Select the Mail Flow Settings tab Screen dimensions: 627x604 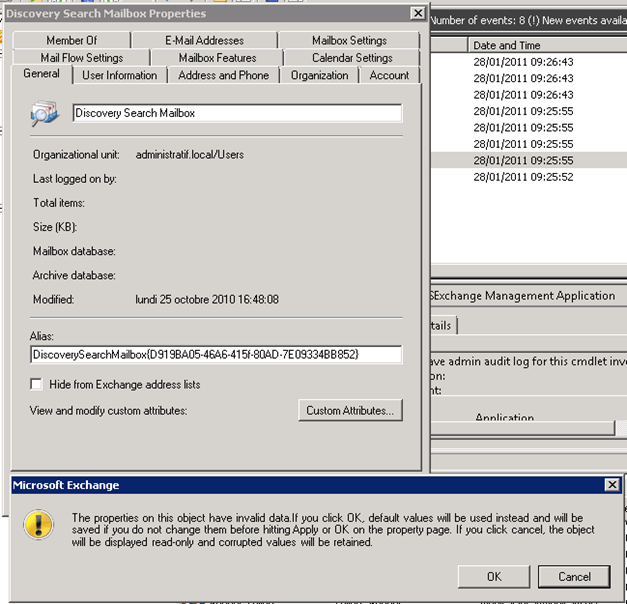tap(82, 58)
